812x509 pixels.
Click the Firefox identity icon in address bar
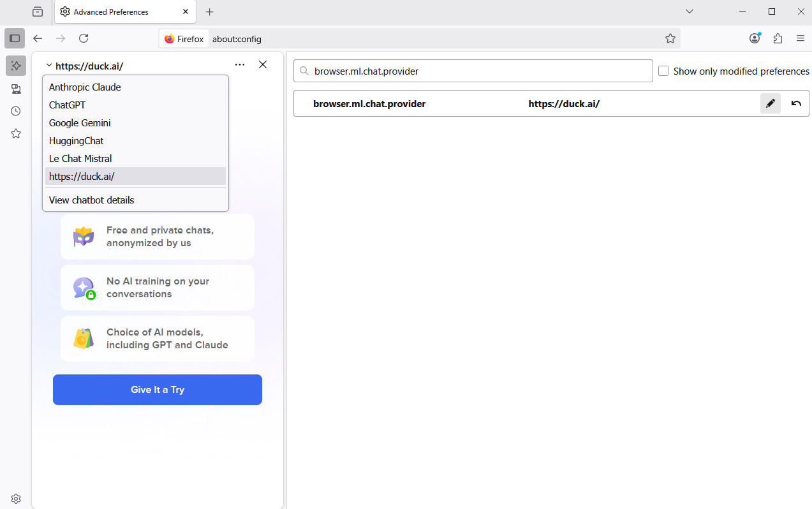(x=184, y=39)
